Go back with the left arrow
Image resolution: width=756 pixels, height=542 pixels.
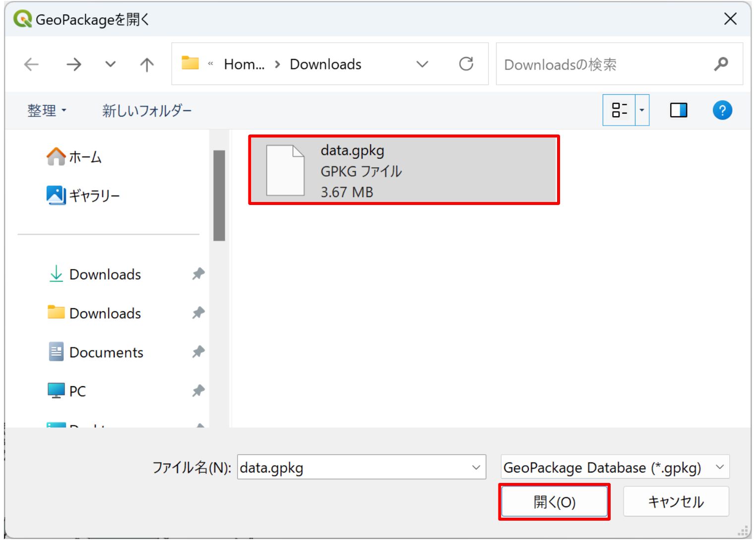pyautogui.click(x=31, y=65)
